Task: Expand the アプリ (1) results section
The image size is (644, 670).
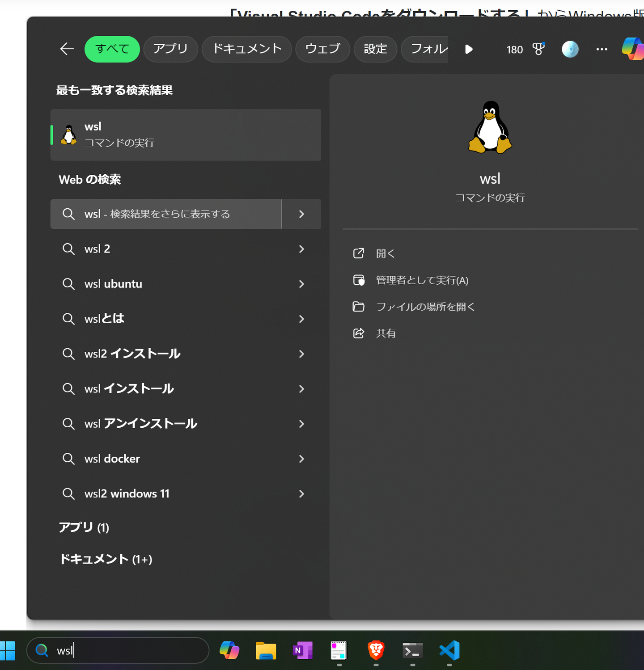Action: pos(84,527)
